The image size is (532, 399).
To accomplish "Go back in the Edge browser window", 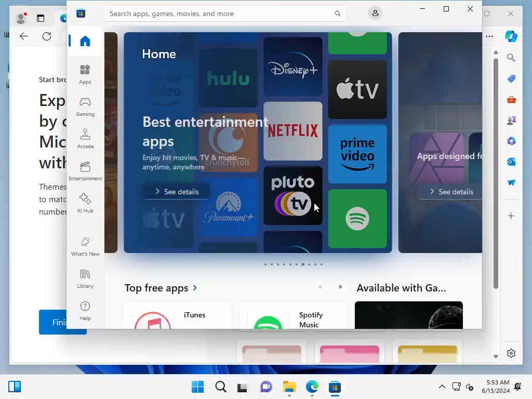I will point(24,36).
